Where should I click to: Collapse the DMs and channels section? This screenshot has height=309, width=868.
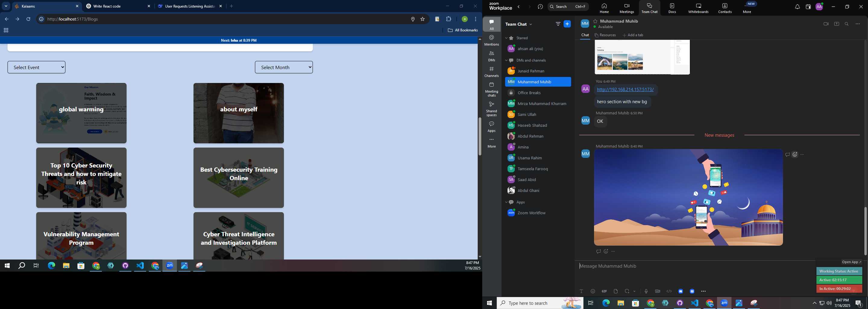[506, 60]
